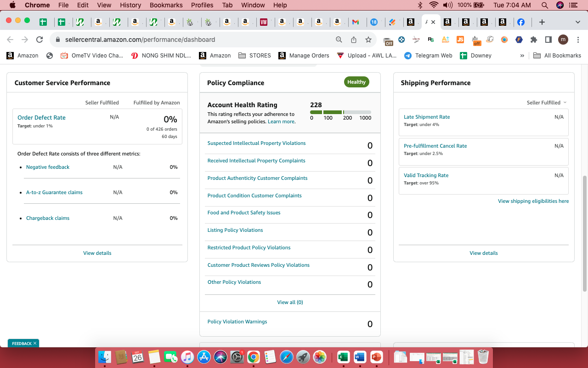Open the Extensions puzzle piece menu

533,40
